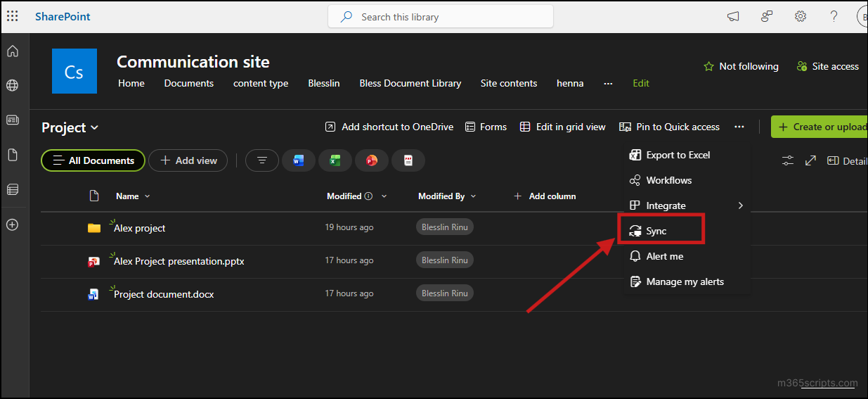
Task: Click the Edit navigation link
Action: 641,83
